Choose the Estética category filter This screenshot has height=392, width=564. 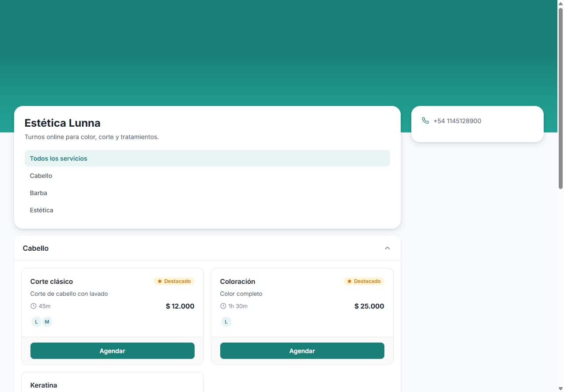(207, 210)
